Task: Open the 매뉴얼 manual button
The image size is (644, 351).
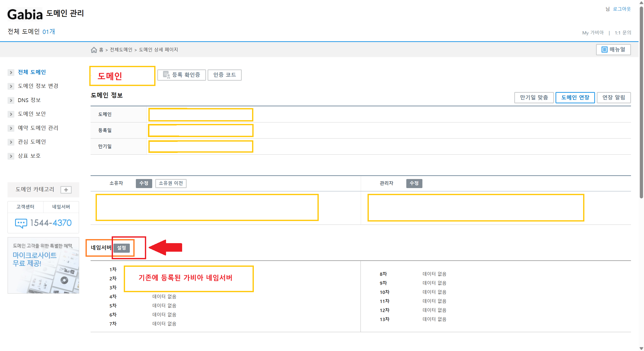Action: tap(613, 50)
